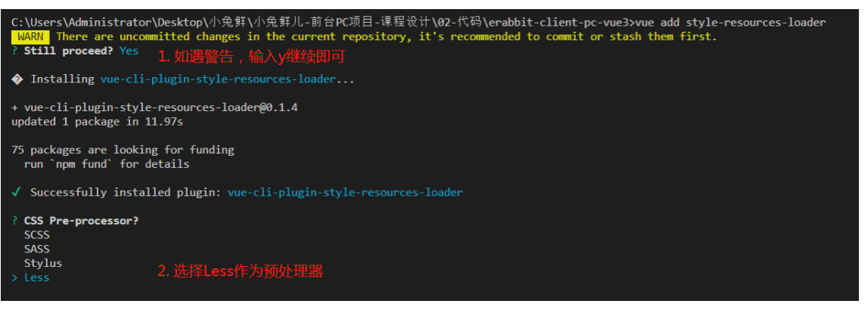The height and width of the screenshot is (310, 868).
Task: Click the version line @0.1.4
Action: [x=155, y=108]
